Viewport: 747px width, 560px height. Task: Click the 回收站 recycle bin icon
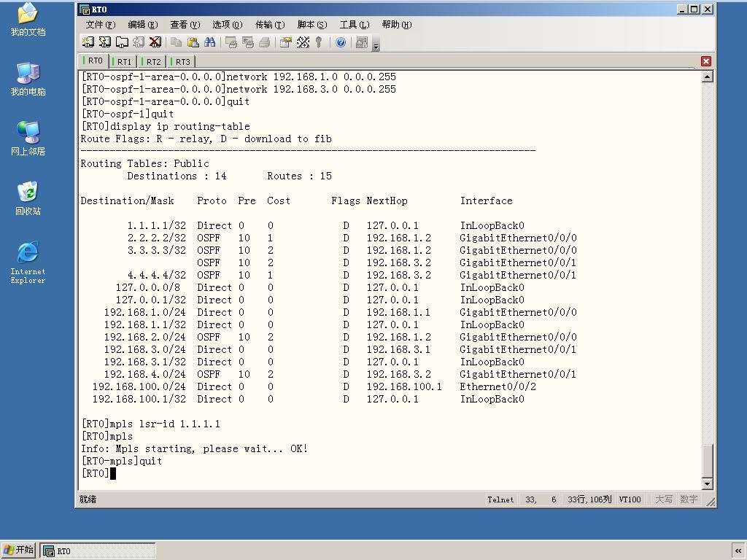coord(28,198)
